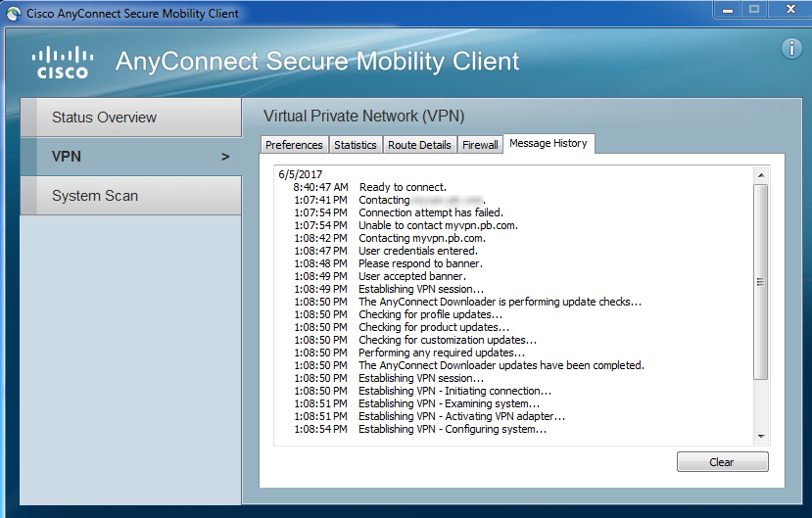Image resolution: width=812 pixels, height=518 pixels.
Task: Click the arrow next to VPN
Action: point(225,157)
